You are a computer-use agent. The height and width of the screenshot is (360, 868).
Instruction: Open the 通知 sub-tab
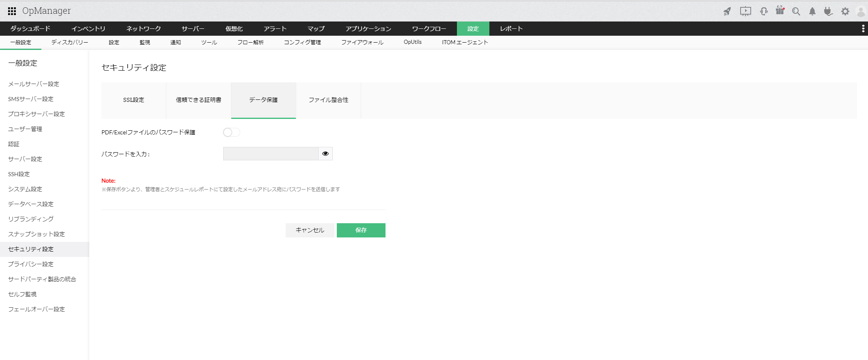click(x=176, y=42)
